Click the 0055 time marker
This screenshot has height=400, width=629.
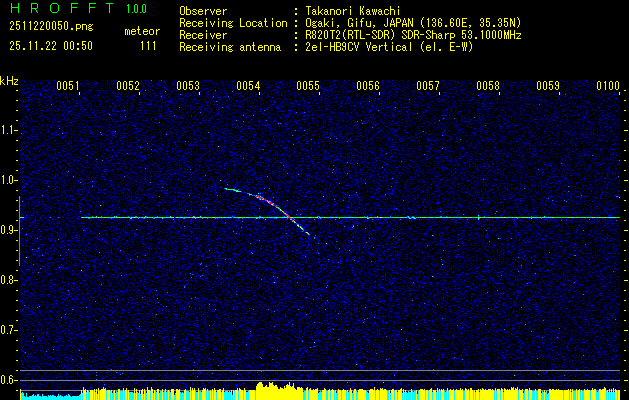pyautogui.click(x=308, y=86)
